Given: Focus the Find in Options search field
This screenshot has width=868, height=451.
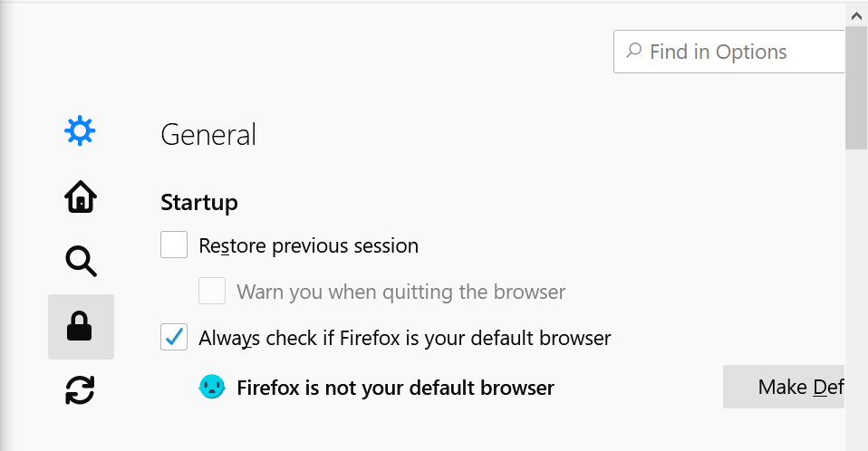Looking at the screenshot, I should point(729,52).
